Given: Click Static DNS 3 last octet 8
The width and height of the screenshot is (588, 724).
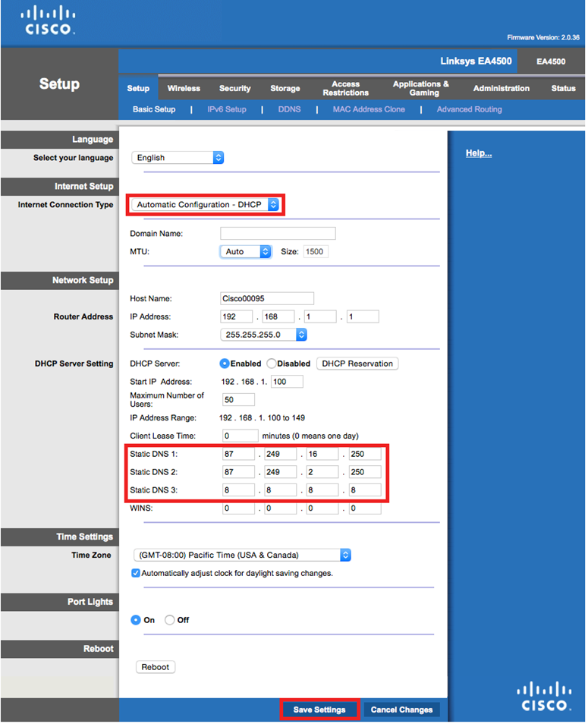Looking at the screenshot, I should 365,490.
